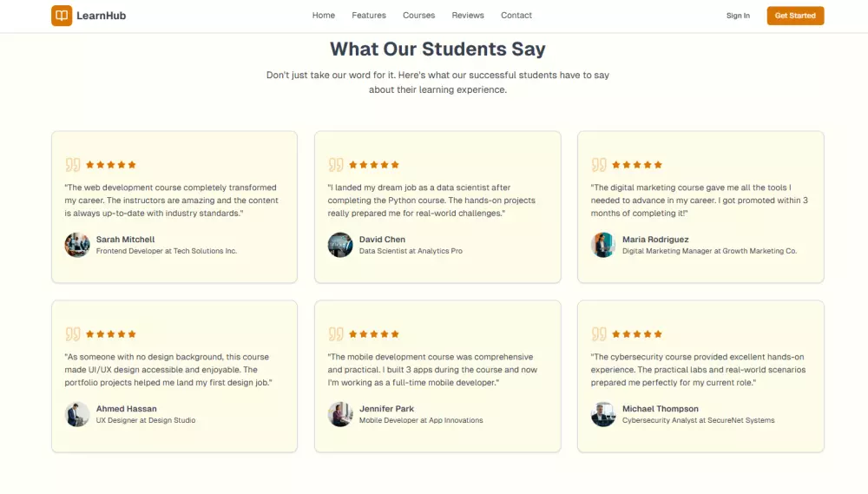Click Michael Thompson's avatar photo
Image resolution: width=868 pixels, height=494 pixels.
603,414
